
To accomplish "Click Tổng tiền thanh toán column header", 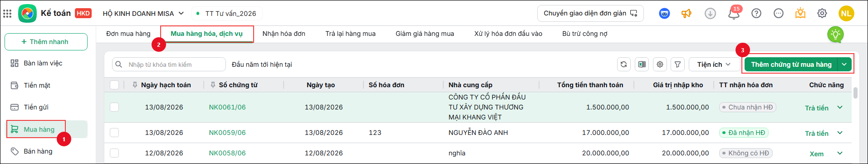I will [x=590, y=85].
